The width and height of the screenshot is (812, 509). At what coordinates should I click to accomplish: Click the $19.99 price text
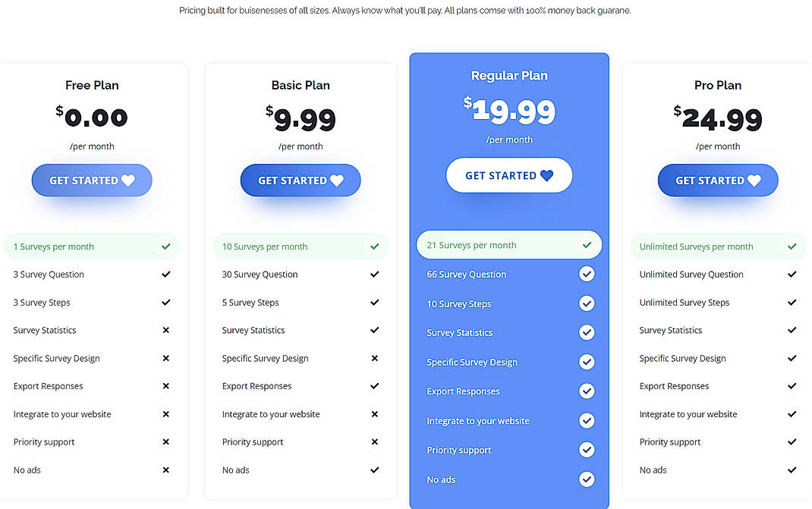509,111
